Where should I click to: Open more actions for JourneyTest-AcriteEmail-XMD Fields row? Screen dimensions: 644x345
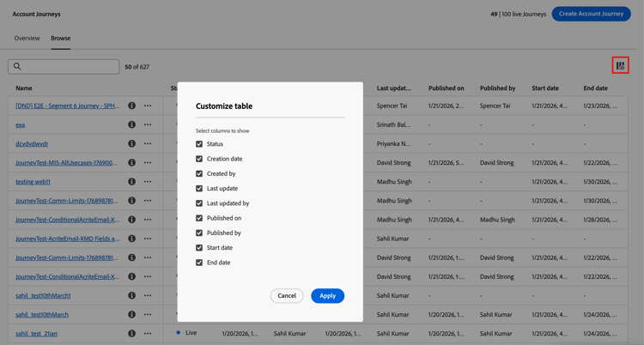click(148, 239)
